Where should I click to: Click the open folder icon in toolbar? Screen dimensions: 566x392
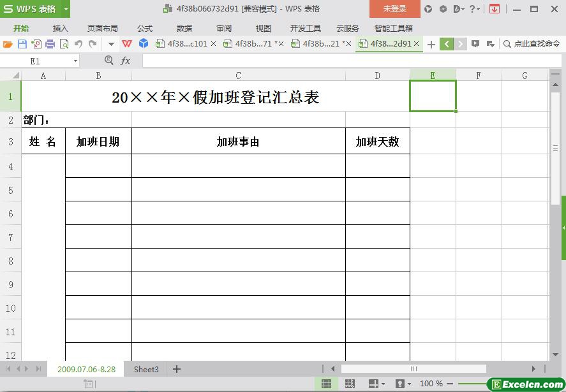(8, 44)
